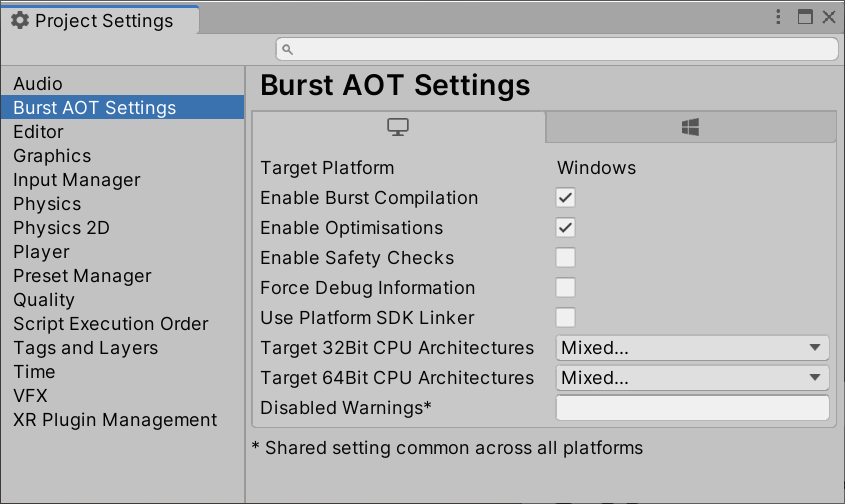Open XR Plugin Management settings
Image resolution: width=845 pixels, height=504 pixels.
[115, 420]
